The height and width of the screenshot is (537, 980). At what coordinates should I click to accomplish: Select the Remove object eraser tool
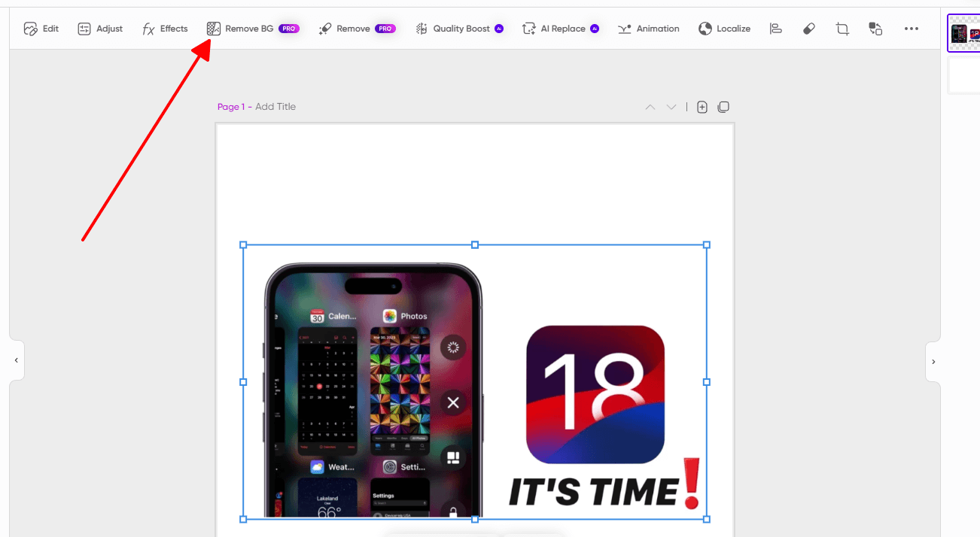[357, 29]
